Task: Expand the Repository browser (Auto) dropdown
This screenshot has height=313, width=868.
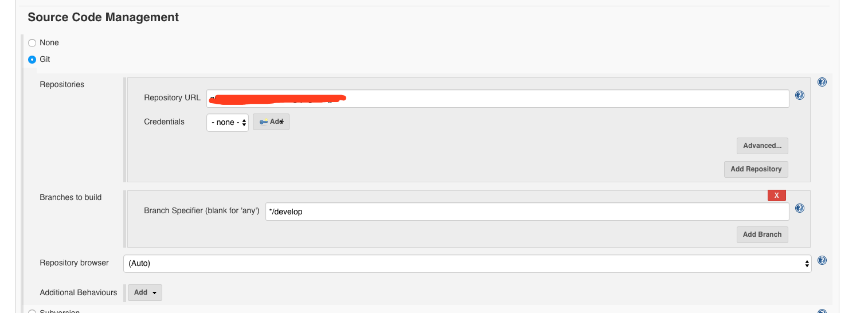Action: (467, 264)
